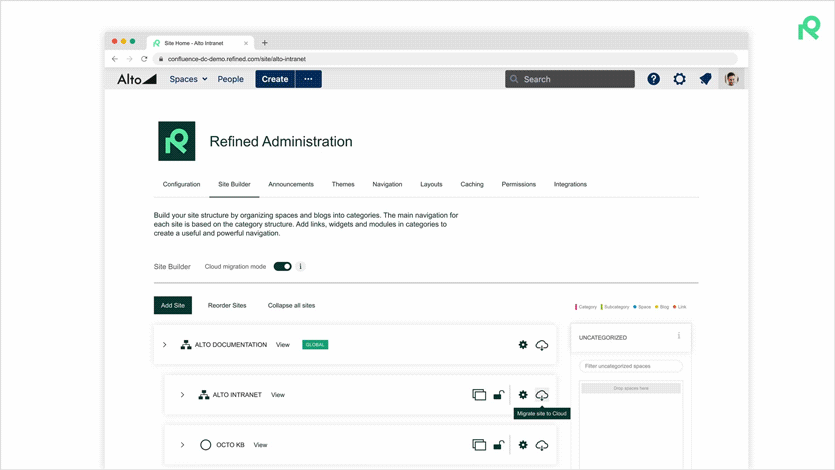This screenshot has width=835, height=470.
Task: Click View link for Alto Intranet
Action: (x=278, y=395)
